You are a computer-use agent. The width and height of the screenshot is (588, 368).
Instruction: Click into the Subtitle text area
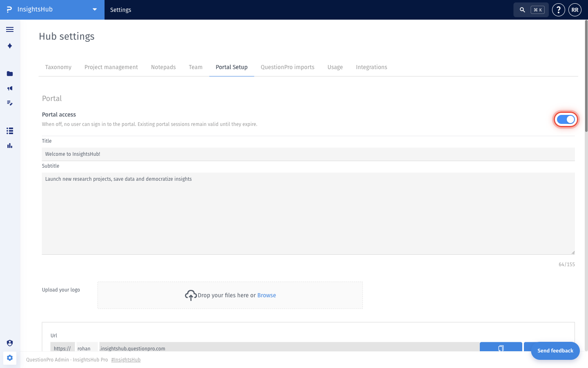(x=308, y=213)
